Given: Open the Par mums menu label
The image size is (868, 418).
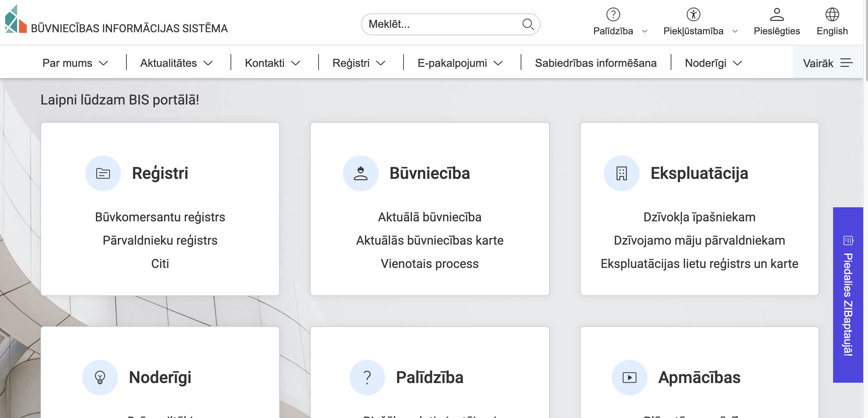Looking at the screenshot, I should pyautogui.click(x=67, y=63).
